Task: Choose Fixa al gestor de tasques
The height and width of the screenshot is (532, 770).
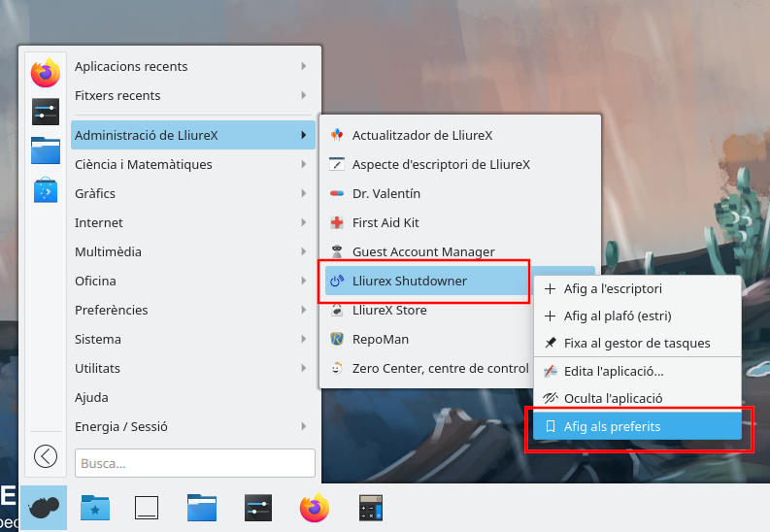Action: [x=637, y=343]
